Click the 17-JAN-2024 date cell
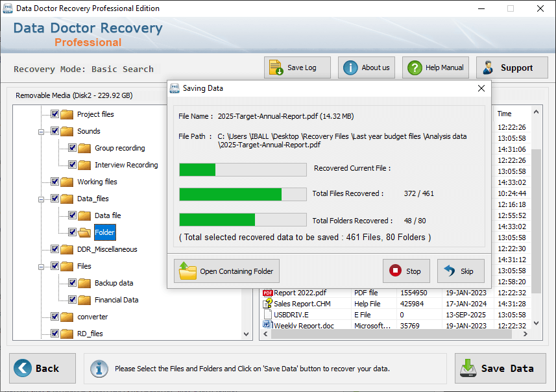The height and width of the screenshot is (392, 556). (x=466, y=304)
